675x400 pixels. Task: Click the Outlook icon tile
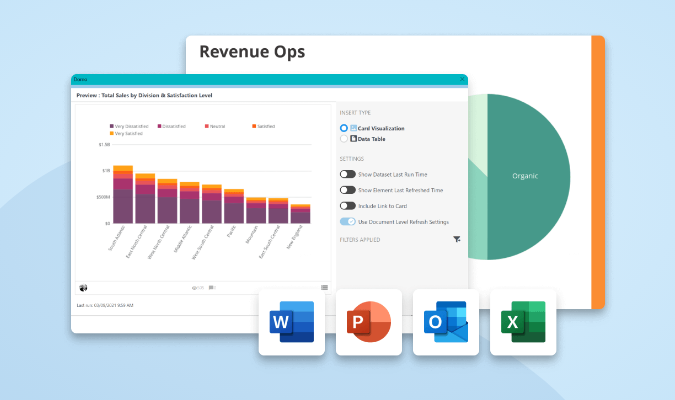click(x=446, y=322)
